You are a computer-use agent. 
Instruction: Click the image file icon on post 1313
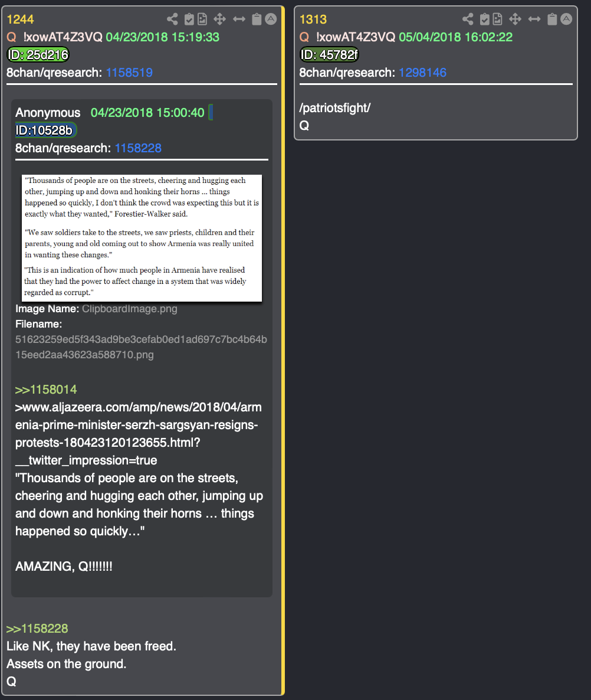497,19
